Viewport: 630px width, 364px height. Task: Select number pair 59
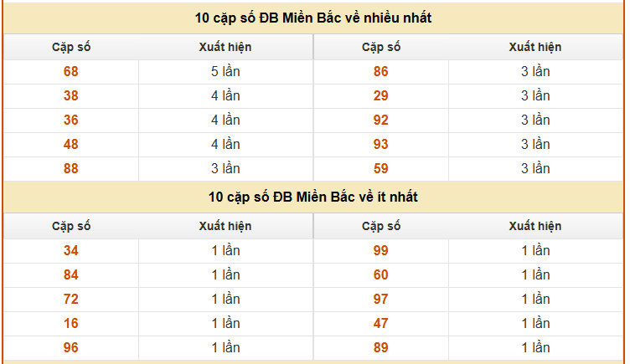[x=380, y=169]
